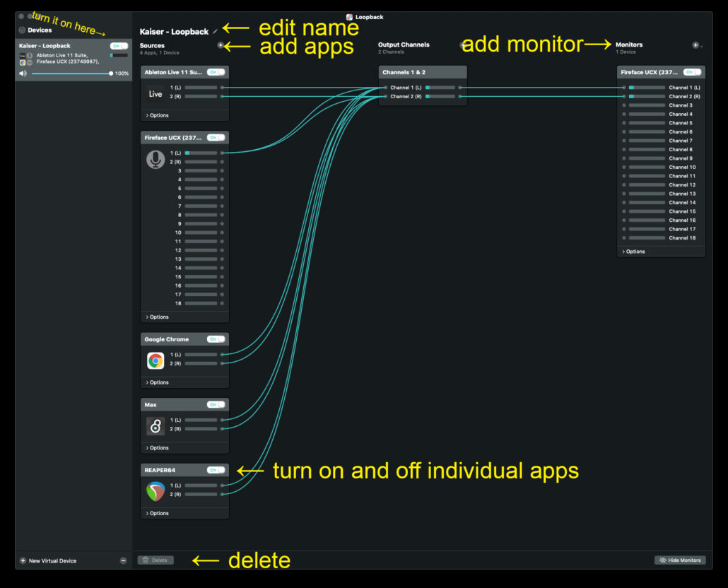This screenshot has height=588, width=728.
Task: Click the Monitors section heading
Action: (629, 45)
